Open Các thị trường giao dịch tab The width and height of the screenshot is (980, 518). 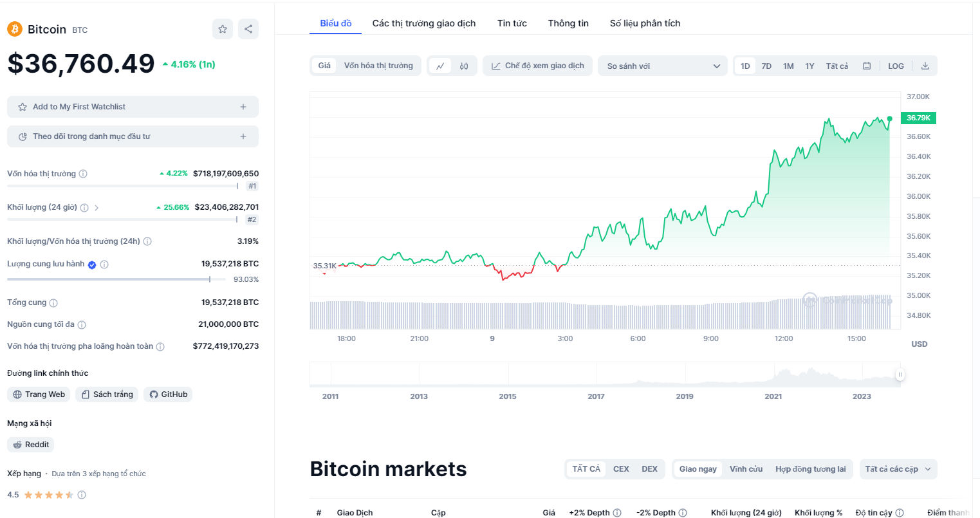tap(424, 23)
